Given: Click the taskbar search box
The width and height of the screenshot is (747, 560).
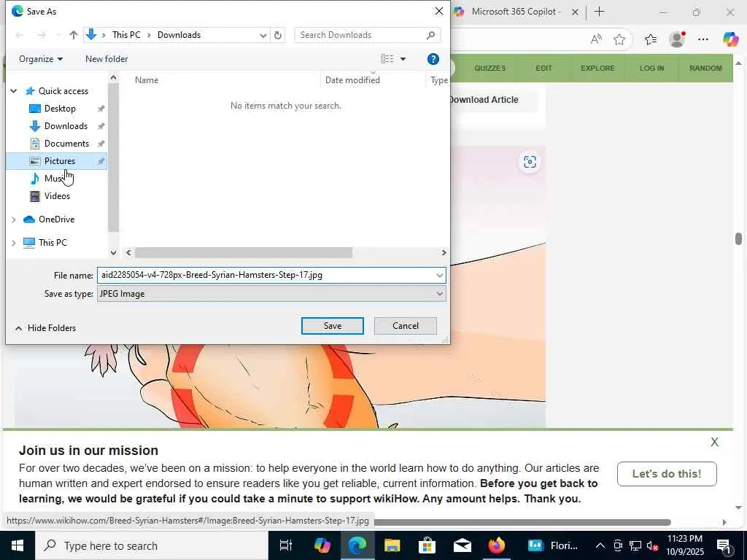Looking at the screenshot, I should pyautogui.click(x=152, y=545).
